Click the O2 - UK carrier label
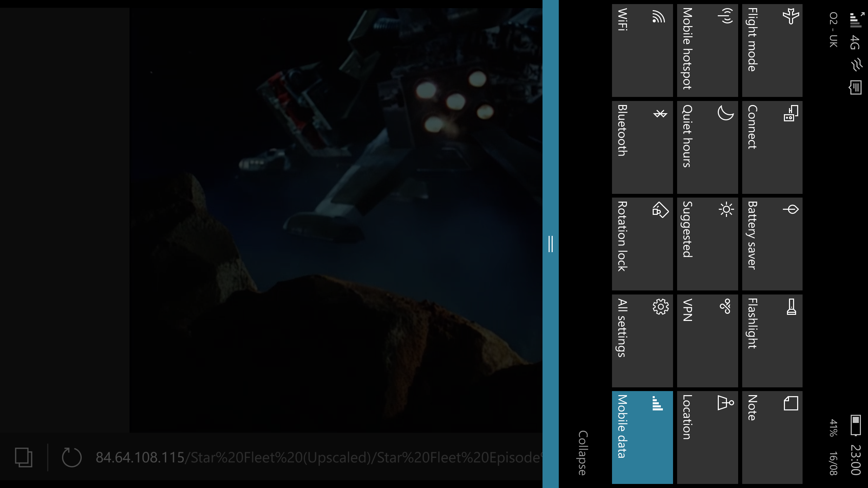This screenshot has width=868, height=488. coord(833,30)
